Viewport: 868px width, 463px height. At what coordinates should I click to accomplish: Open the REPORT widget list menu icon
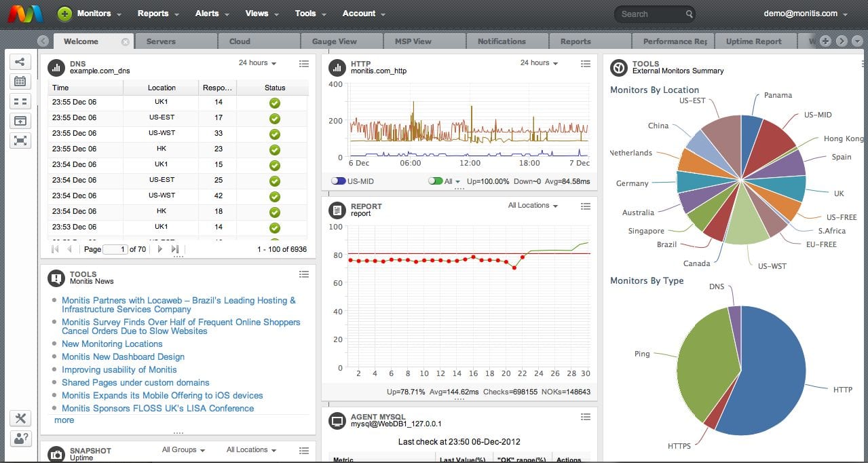click(x=586, y=206)
